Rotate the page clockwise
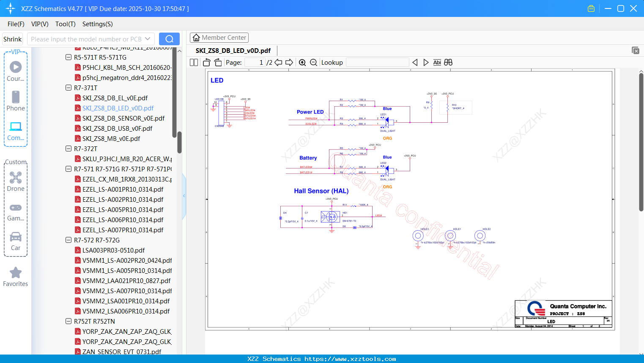This screenshot has height=363, width=644. tap(218, 63)
